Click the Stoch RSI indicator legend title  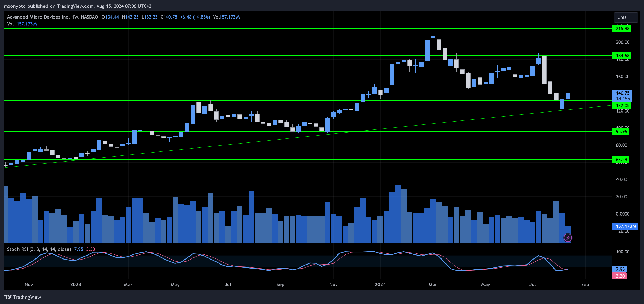[x=39, y=249]
